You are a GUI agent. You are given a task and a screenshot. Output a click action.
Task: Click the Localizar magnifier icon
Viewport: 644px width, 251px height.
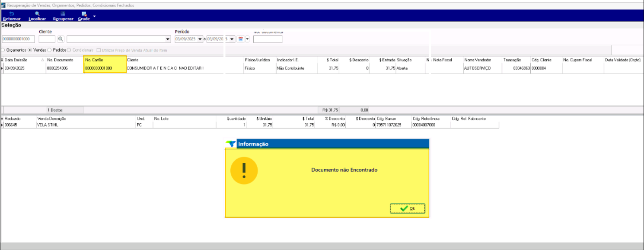(x=37, y=14)
